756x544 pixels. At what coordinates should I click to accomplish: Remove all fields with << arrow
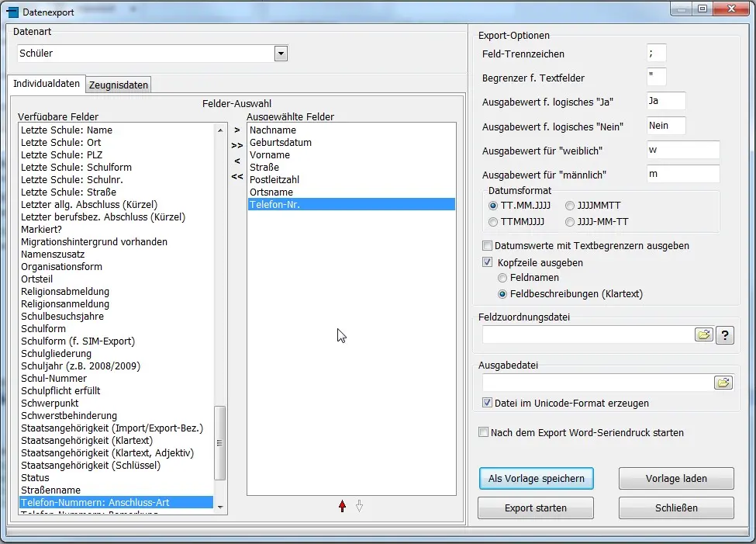point(237,176)
